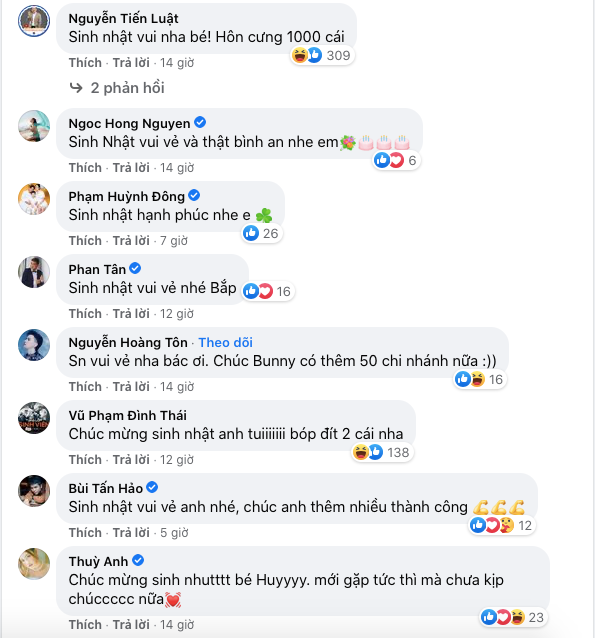Click verified badge beside Bùi Tấn Hảo
This screenshot has height=638, width=595.
(152, 487)
